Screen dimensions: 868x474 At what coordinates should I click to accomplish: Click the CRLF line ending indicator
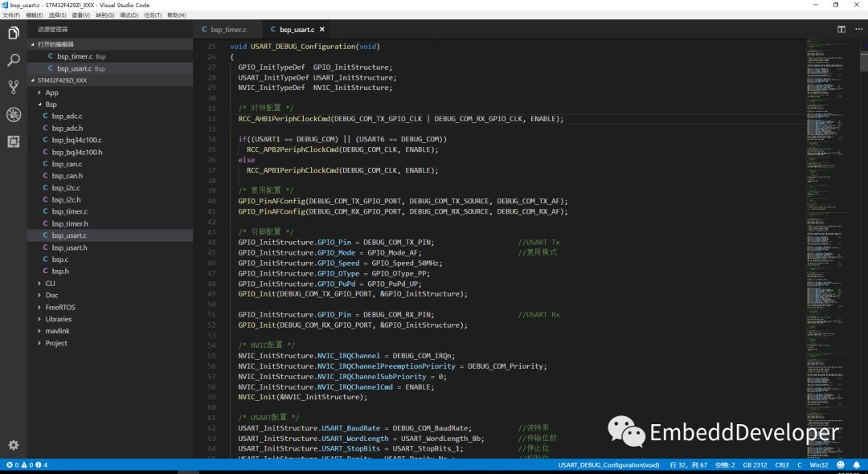coord(783,465)
